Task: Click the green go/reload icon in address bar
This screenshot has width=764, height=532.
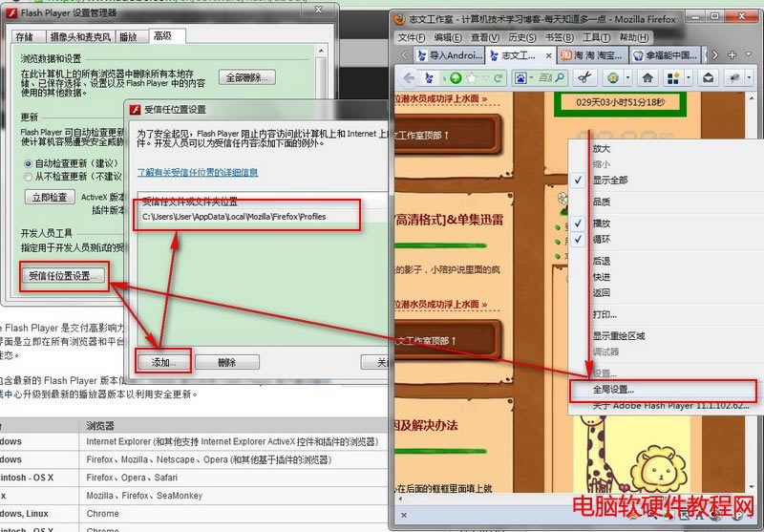Action: [x=456, y=78]
